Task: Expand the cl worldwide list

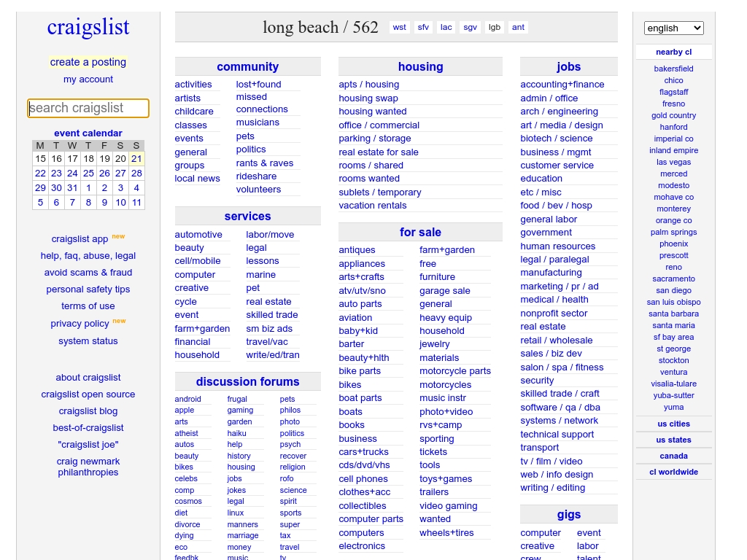Action: 673,472
